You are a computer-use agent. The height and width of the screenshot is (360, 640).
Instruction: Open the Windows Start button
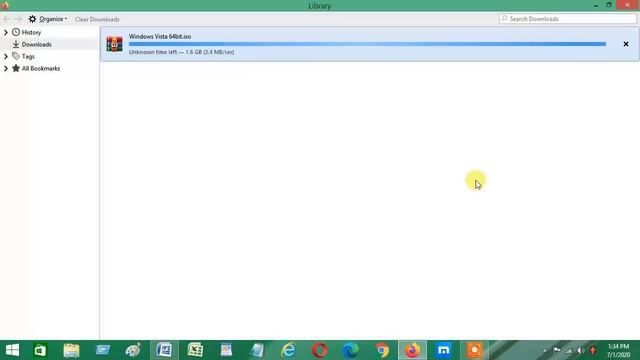[x=12, y=350]
